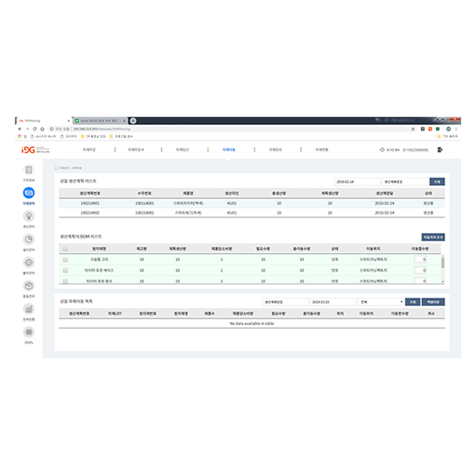Open date picker showing 2019-02-15

(333, 302)
